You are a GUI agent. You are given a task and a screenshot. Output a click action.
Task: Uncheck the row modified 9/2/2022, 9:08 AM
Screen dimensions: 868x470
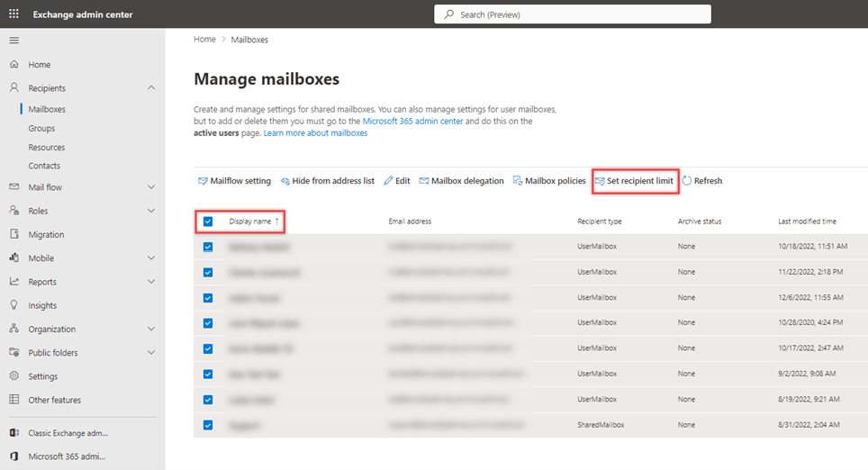(208, 375)
